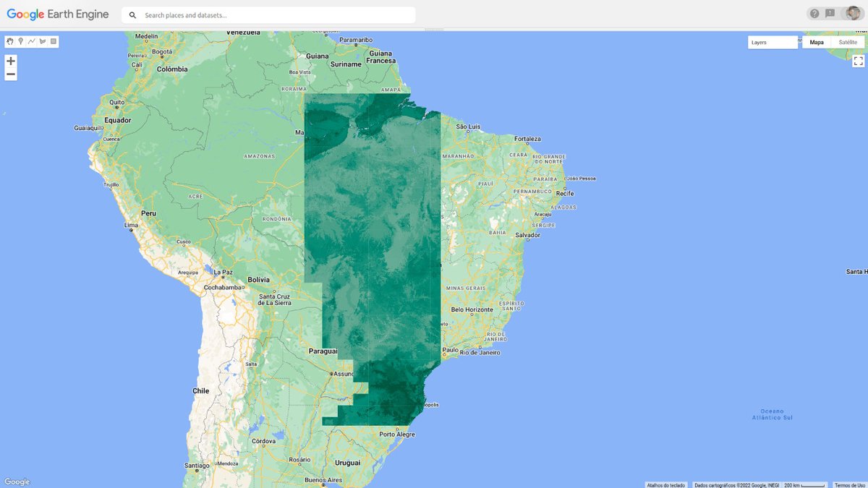Click the Recife city label
868x488 pixels.
pyautogui.click(x=564, y=194)
